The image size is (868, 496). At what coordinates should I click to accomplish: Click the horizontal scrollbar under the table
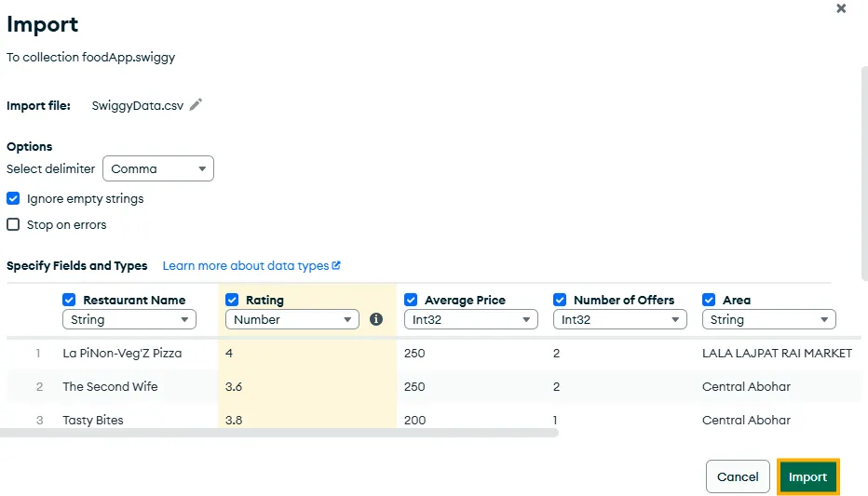click(279, 433)
